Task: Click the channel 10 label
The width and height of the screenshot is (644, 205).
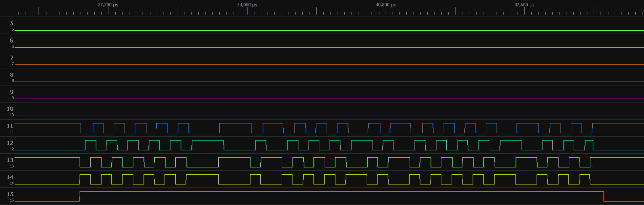Action: point(11,109)
